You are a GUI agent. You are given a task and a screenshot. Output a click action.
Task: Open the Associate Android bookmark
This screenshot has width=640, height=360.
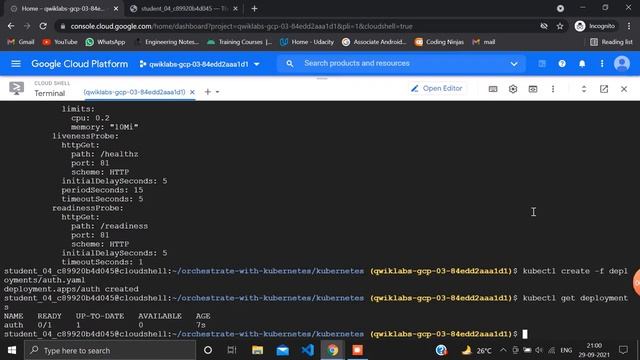(374, 42)
